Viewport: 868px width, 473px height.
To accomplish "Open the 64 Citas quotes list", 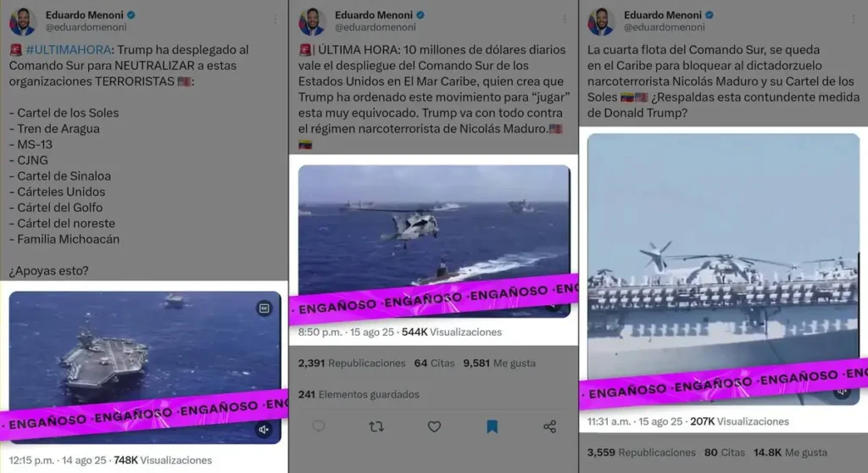I will pos(434,364).
